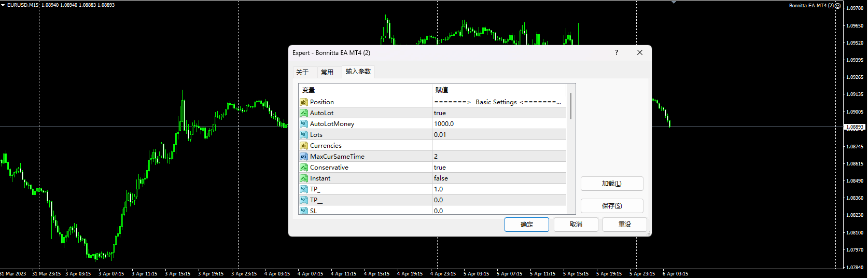Click the question mark help button
The height and width of the screenshot is (278, 868).
tap(616, 52)
